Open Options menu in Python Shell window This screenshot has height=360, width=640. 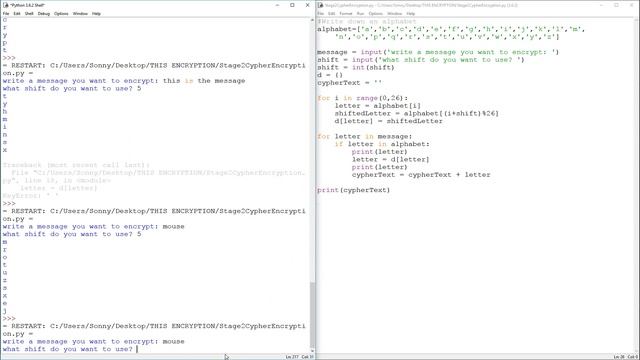pos(61,13)
